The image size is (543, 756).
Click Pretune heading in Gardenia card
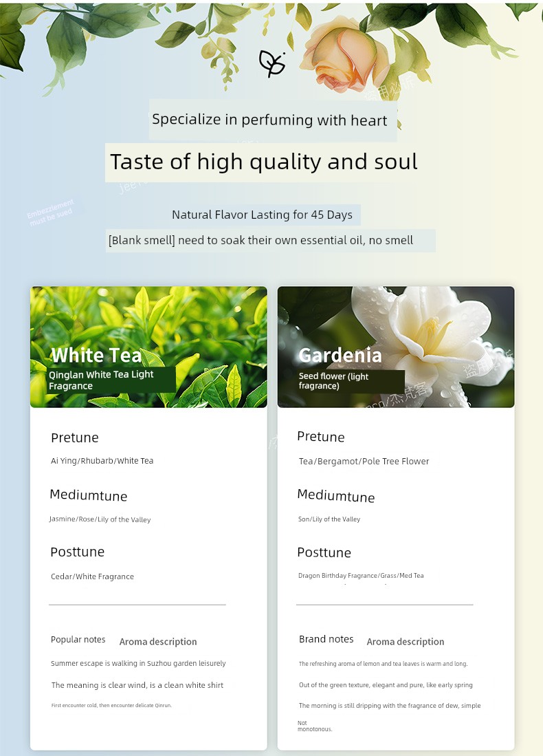321,437
